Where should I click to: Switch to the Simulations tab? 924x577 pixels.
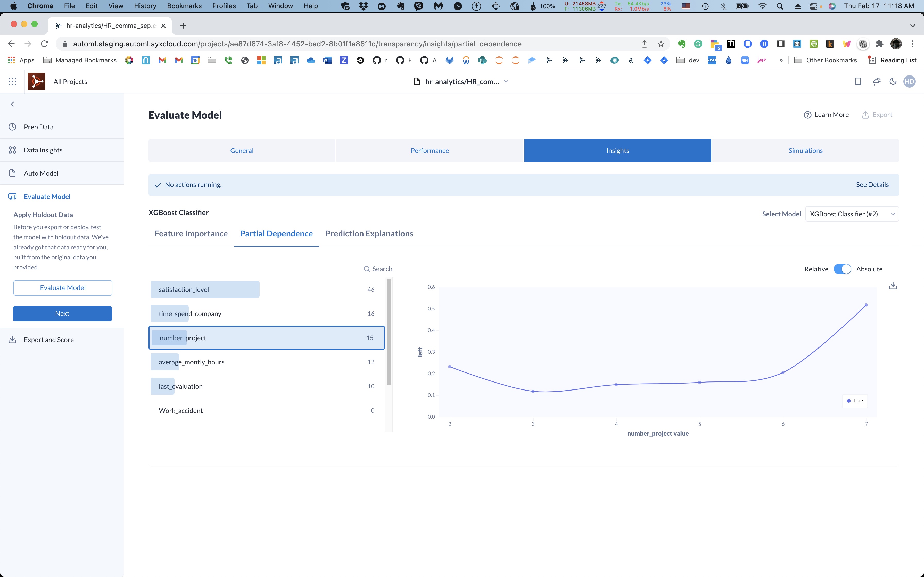805,150
